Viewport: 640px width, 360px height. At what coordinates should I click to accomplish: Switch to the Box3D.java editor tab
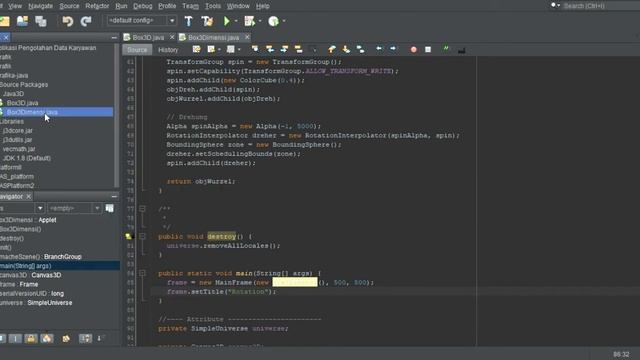(148, 37)
